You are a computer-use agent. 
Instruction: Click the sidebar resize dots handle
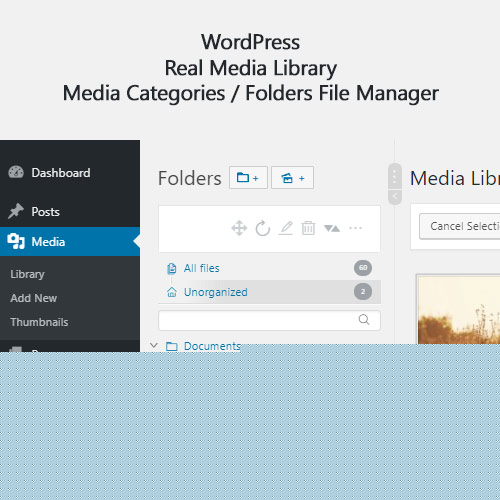(395, 176)
